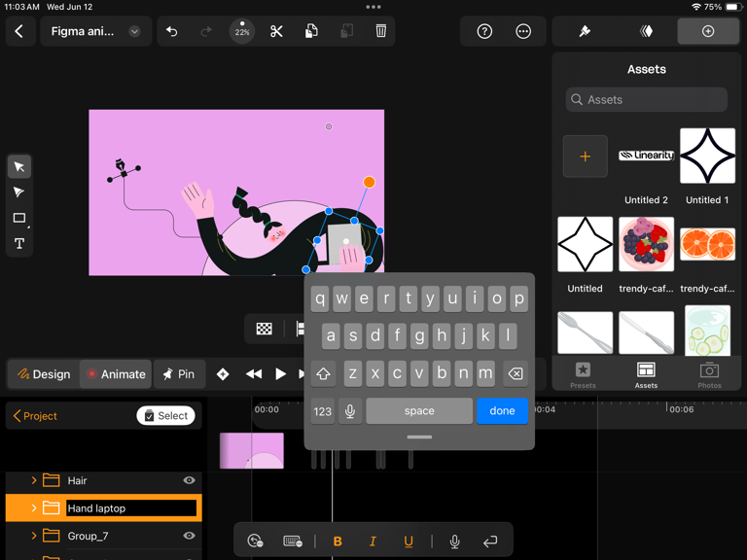The width and height of the screenshot is (747, 560).
Task: Open the 22% zoom control
Action: [x=242, y=31]
